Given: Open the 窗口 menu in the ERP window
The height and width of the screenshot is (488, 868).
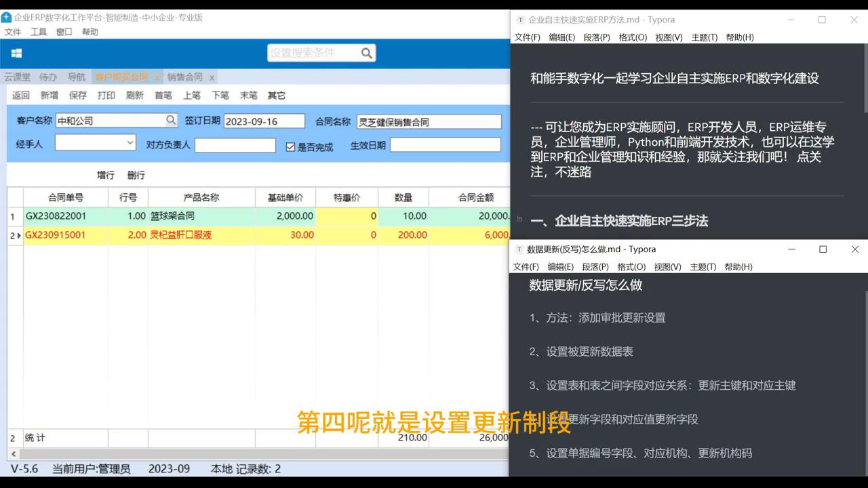Looking at the screenshot, I should pos(63,32).
